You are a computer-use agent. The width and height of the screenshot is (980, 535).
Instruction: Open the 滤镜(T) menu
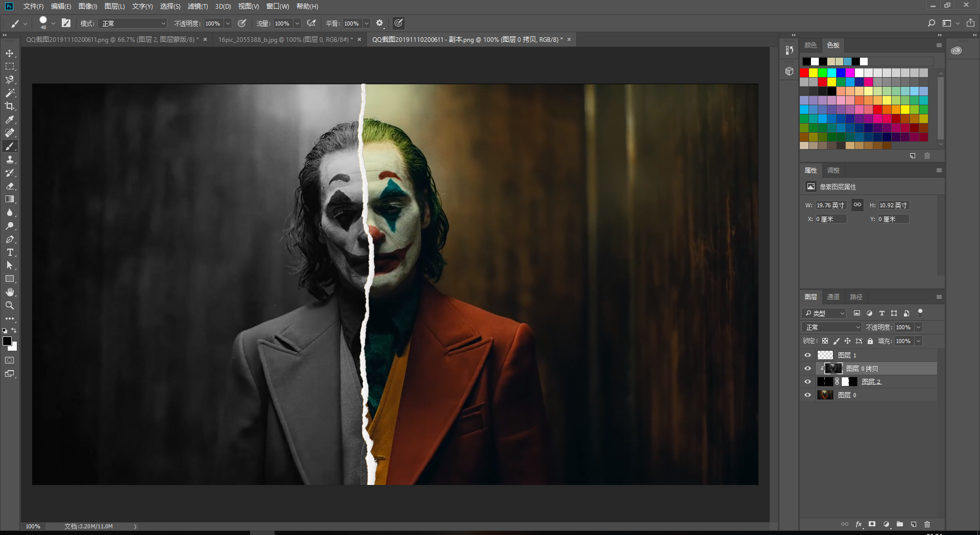198,6
